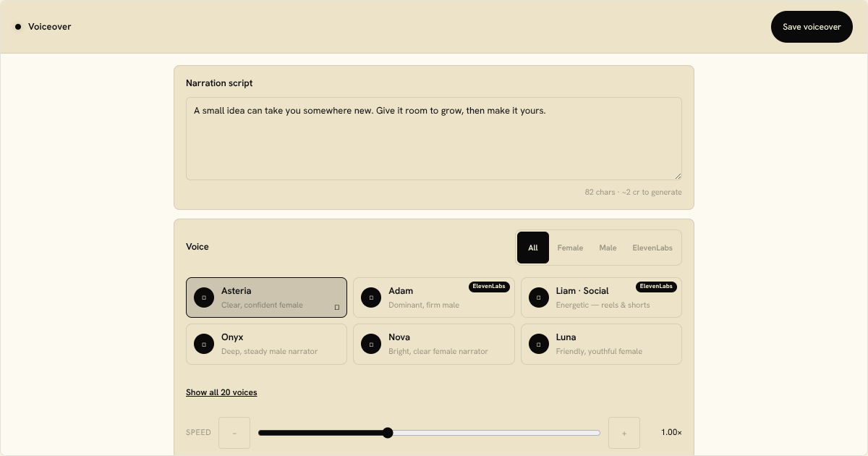Switch the voice filter to Male
868x456 pixels.
coord(608,248)
